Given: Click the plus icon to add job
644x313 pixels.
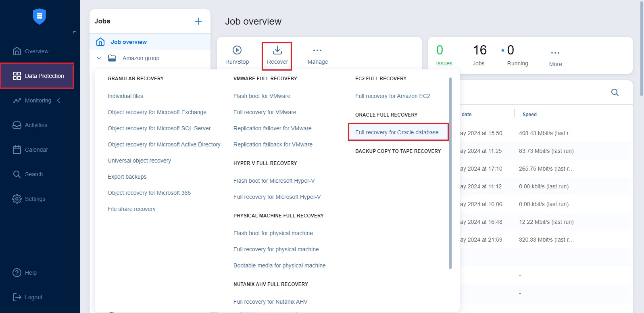Looking at the screenshot, I should pos(198,21).
